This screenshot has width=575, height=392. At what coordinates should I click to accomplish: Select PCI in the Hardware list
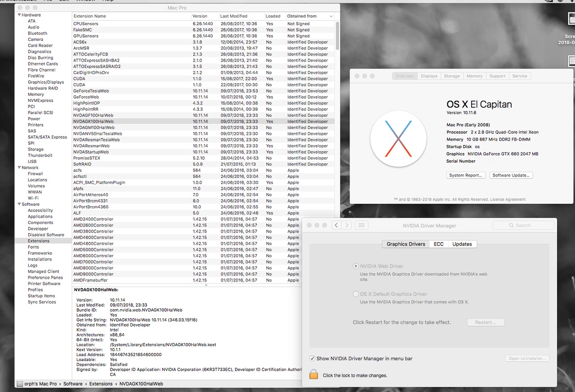[x=31, y=106]
